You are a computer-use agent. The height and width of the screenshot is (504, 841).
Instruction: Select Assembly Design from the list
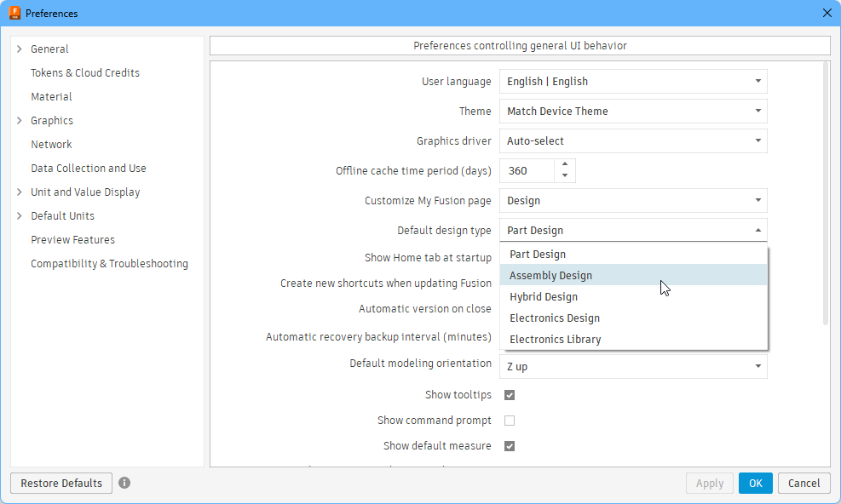pos(550,276)
